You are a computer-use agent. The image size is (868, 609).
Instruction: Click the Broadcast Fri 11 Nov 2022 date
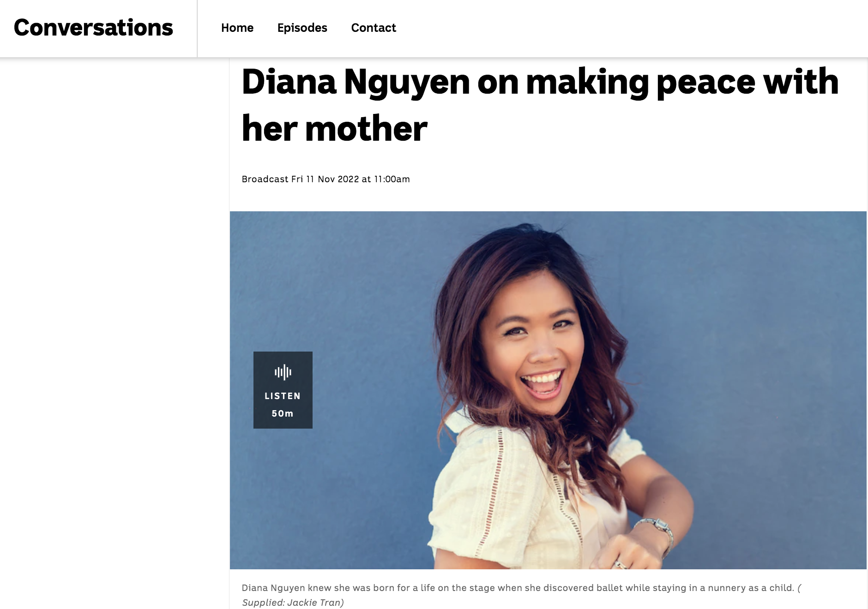(301, 179)
